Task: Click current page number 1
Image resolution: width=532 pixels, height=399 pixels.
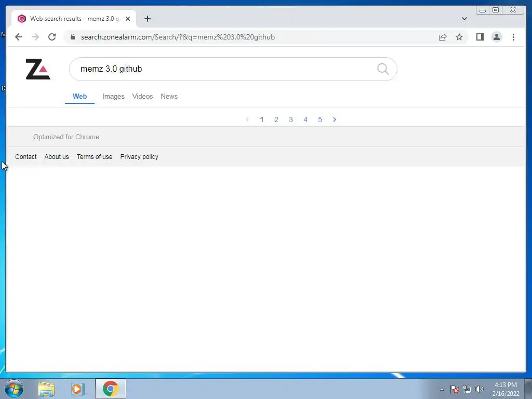Action: [x=262, y=119]
